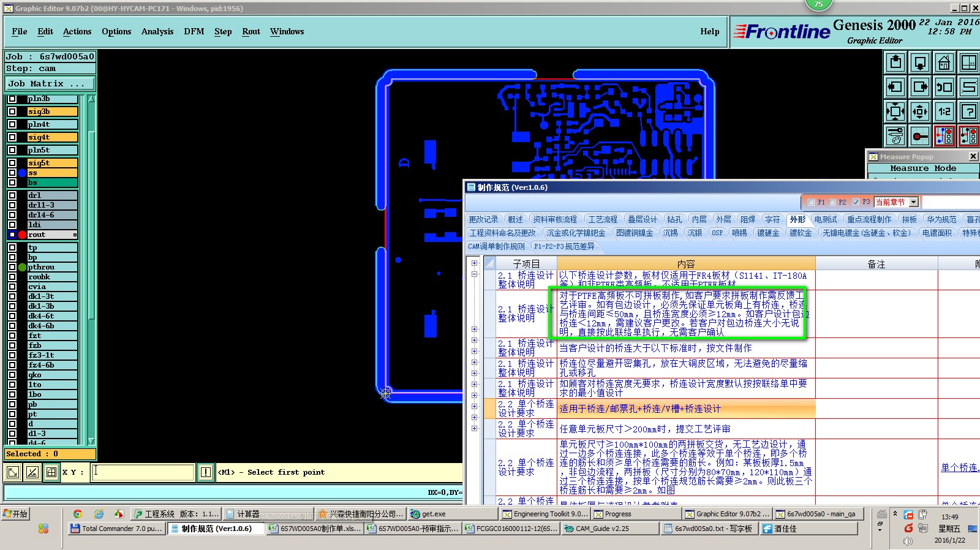Click the black net traffic-light icon
980x550 pixels.
click(x=969, y=136)
